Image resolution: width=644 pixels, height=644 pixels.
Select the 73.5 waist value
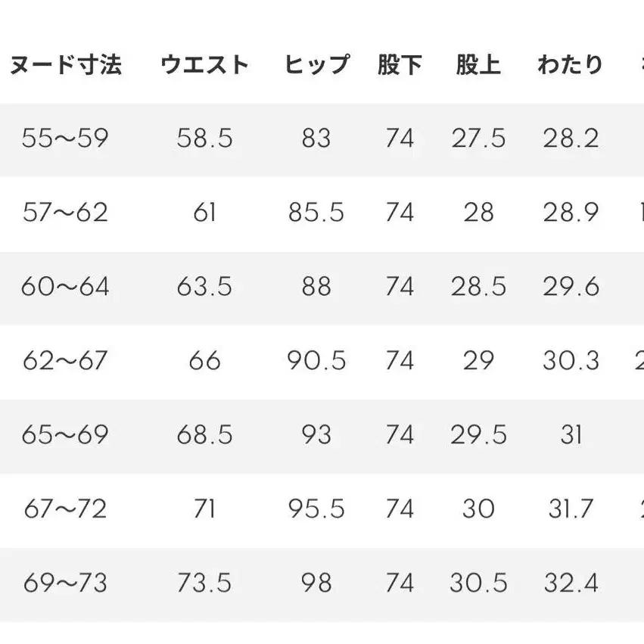pyautogui.click(x=204, y=583)
